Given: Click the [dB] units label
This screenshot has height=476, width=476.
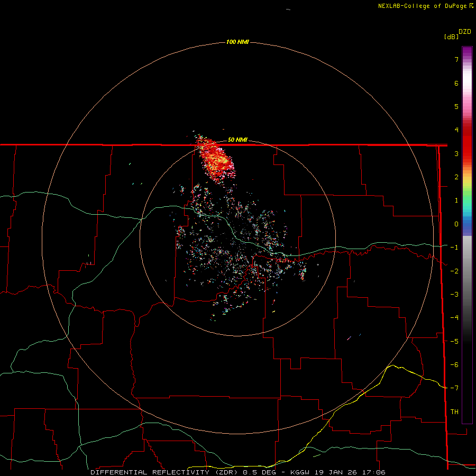Looking at the screenshot, I should point(451,36).
